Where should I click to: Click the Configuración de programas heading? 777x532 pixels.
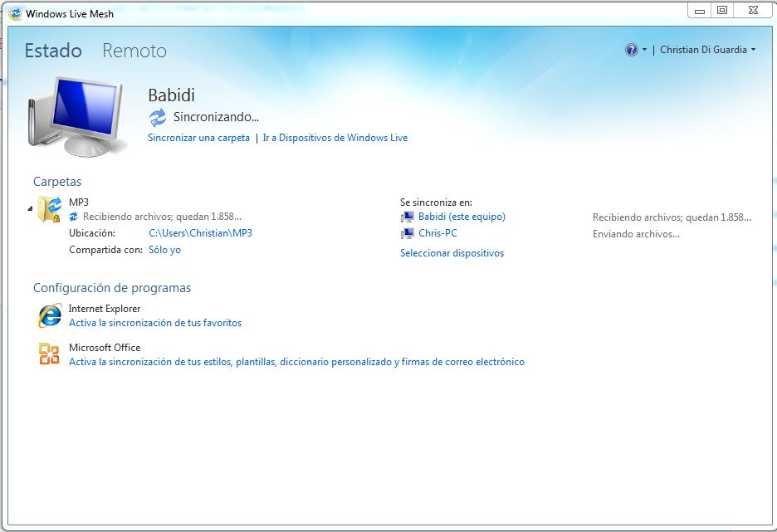pyautogui.click(x=112, y=288)
